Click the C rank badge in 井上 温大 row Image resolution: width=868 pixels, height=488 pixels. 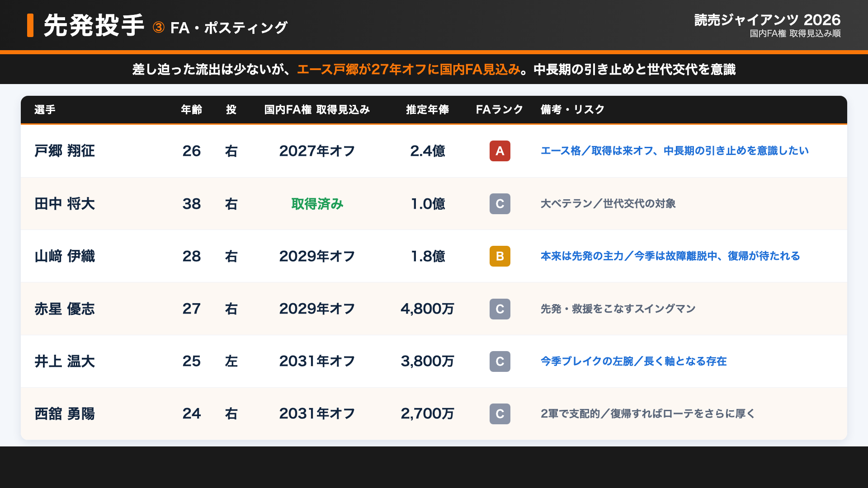click(500, 361)
